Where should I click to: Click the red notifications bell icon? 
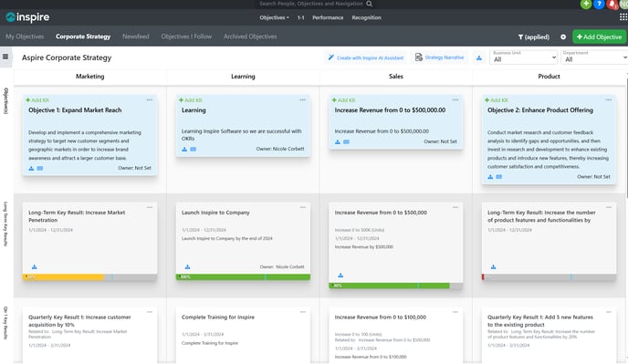click(612, 5)
